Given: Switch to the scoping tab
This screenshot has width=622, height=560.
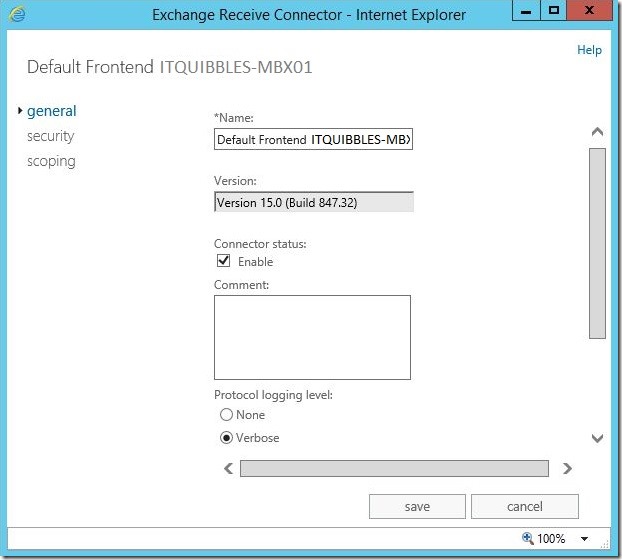Looking at the screenshot, I should click(x=51, y=161).
